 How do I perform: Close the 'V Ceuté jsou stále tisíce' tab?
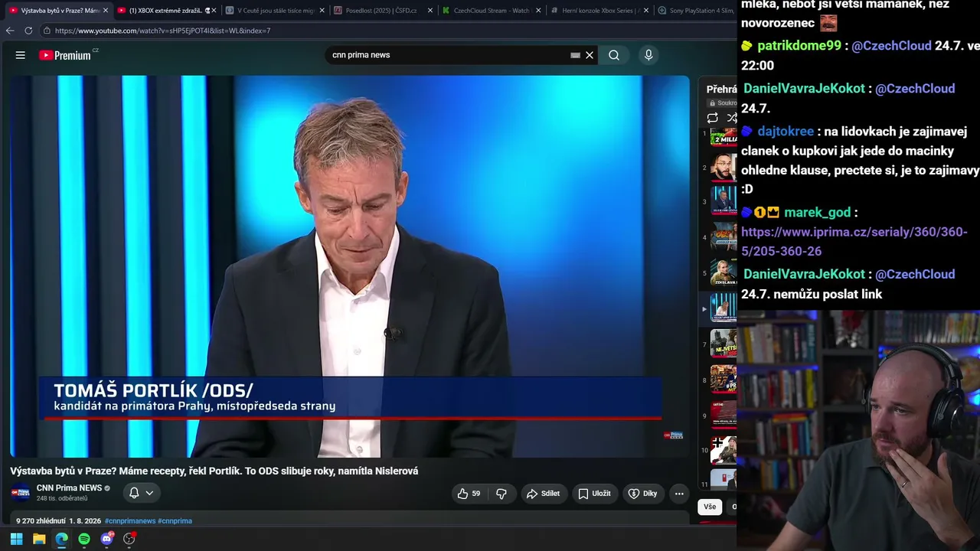click(322, 11)
